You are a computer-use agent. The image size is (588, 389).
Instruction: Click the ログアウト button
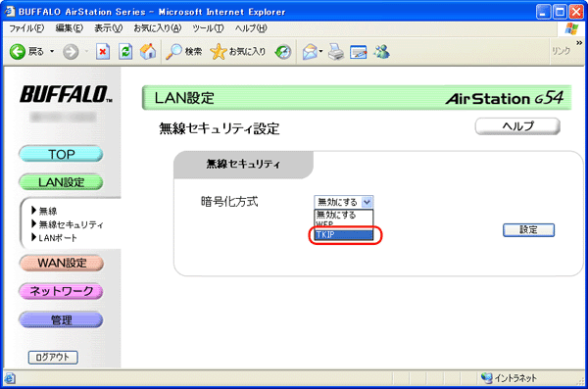point(53,357)
